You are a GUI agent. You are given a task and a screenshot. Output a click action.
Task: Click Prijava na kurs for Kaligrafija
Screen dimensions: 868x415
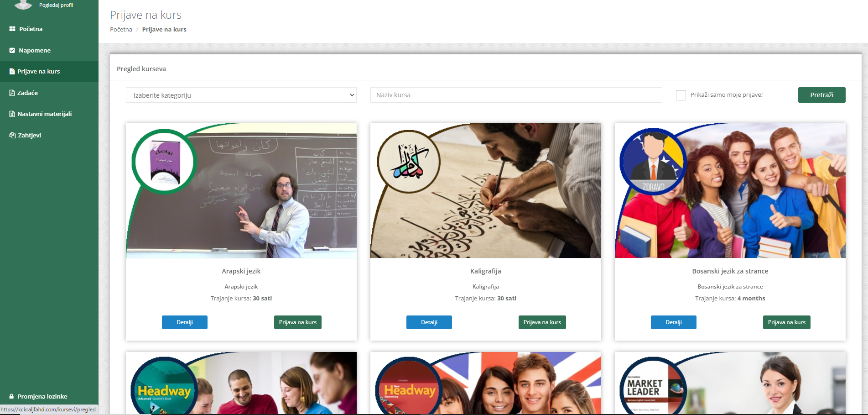pyautogui.click(x=542, y=322)
